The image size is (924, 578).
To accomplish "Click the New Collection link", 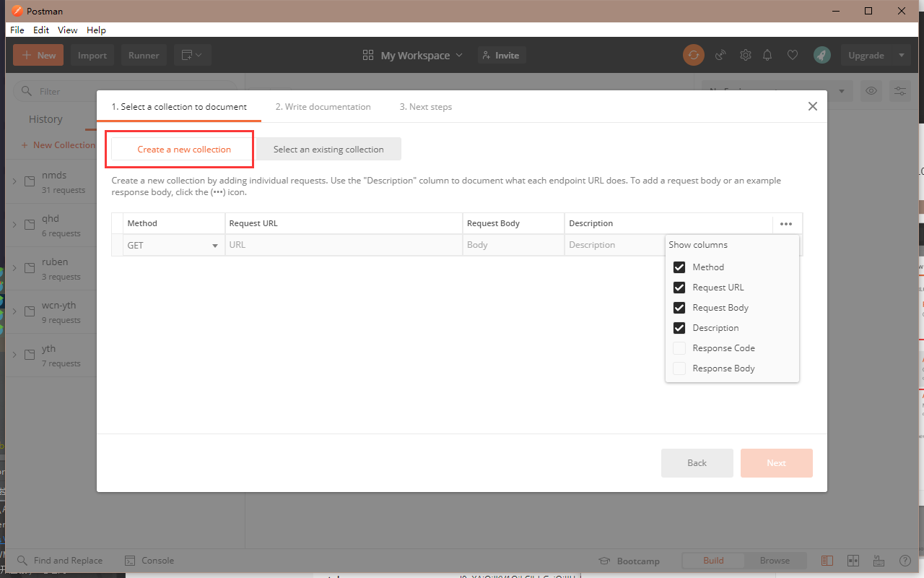I will 58,145.
